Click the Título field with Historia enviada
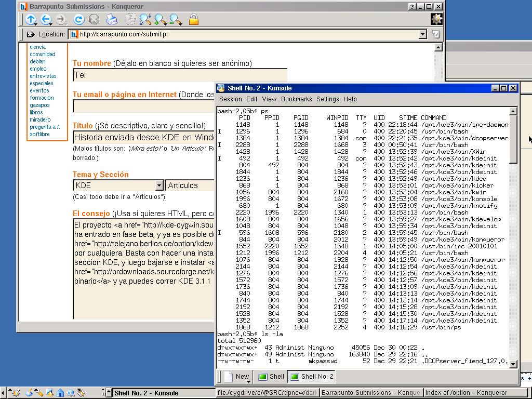This screenshot has width=532, height=399. [144, 137]
